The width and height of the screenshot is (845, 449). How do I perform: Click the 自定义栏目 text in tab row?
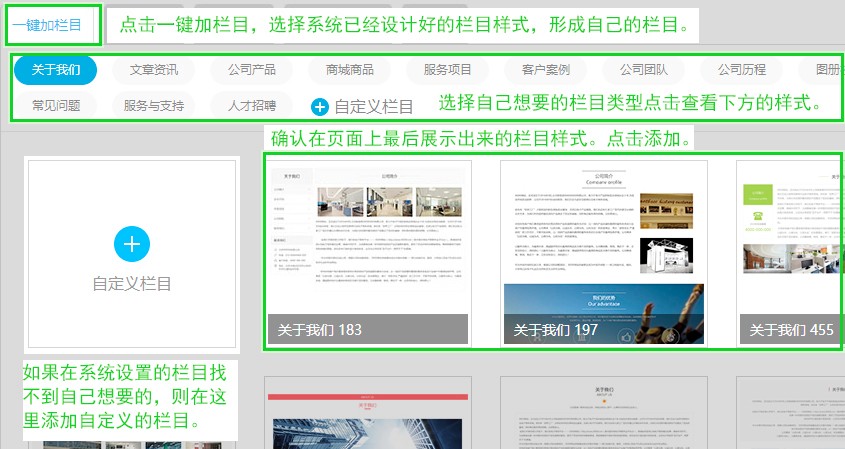click(x=373, y=106)
